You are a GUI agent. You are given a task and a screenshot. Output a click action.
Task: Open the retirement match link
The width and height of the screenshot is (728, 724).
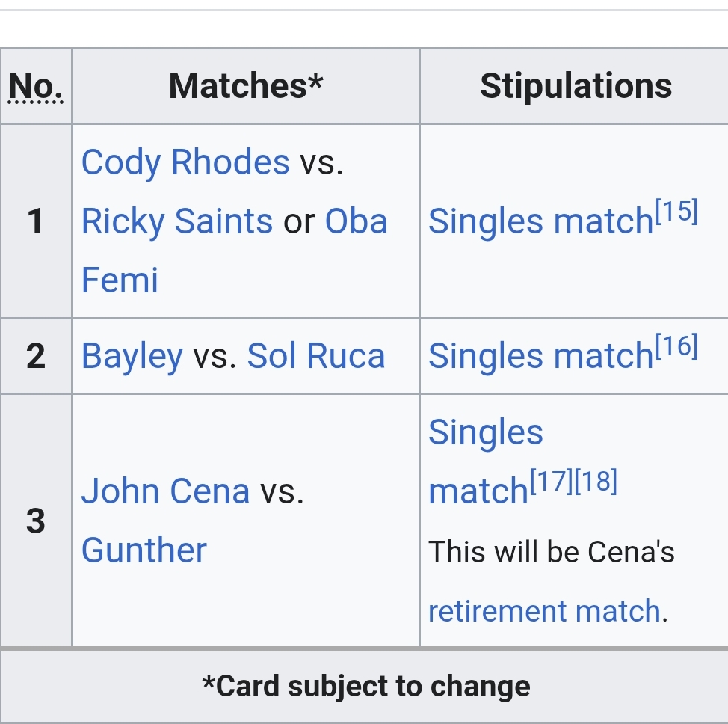(543, 612)
